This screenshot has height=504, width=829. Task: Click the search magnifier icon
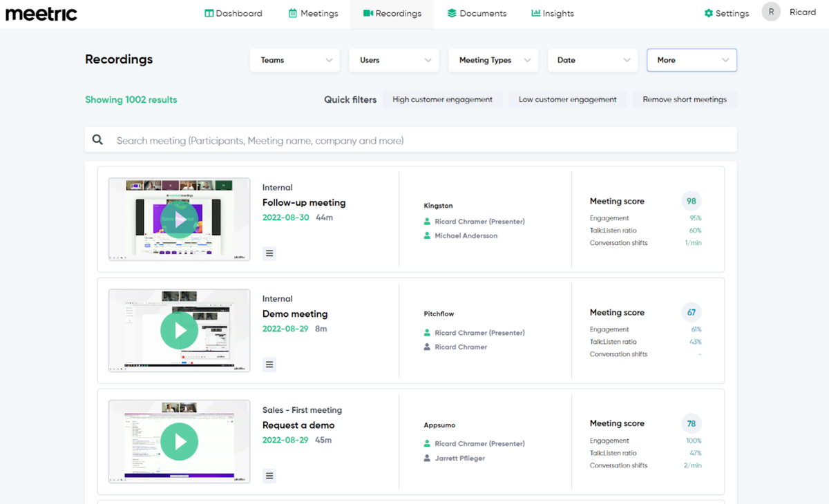[98, 140]
